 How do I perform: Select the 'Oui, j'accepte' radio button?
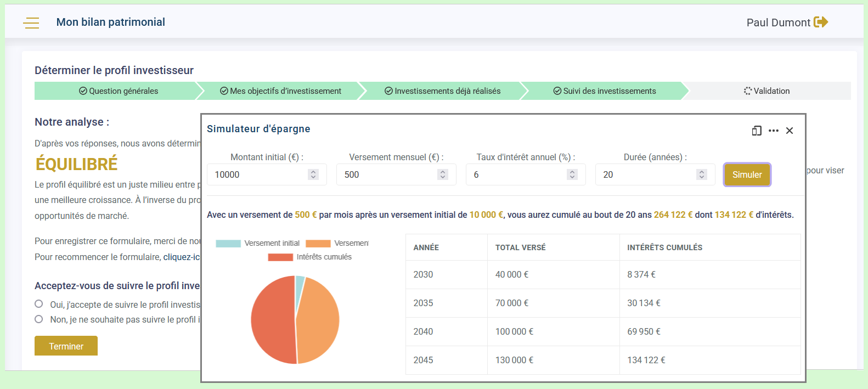39,304
